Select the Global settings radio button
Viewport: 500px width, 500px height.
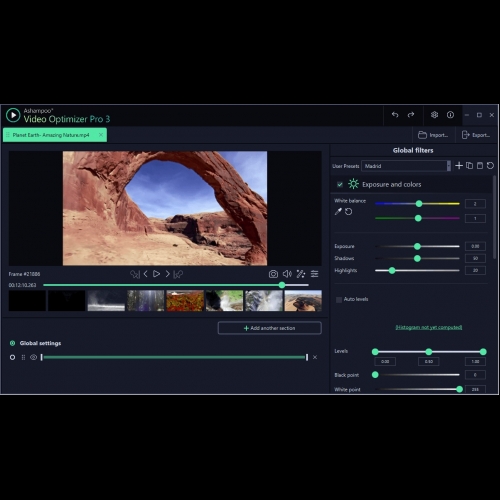pyautogui.click(x=12, y=357)
